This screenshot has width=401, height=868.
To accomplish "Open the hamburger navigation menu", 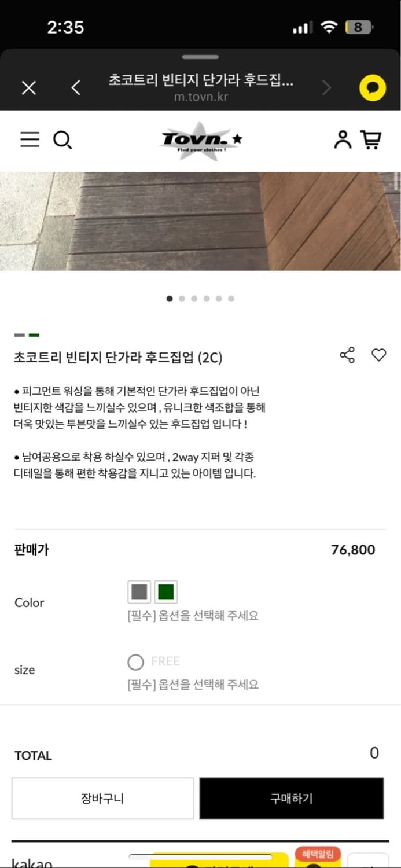I will coord(30,139).
